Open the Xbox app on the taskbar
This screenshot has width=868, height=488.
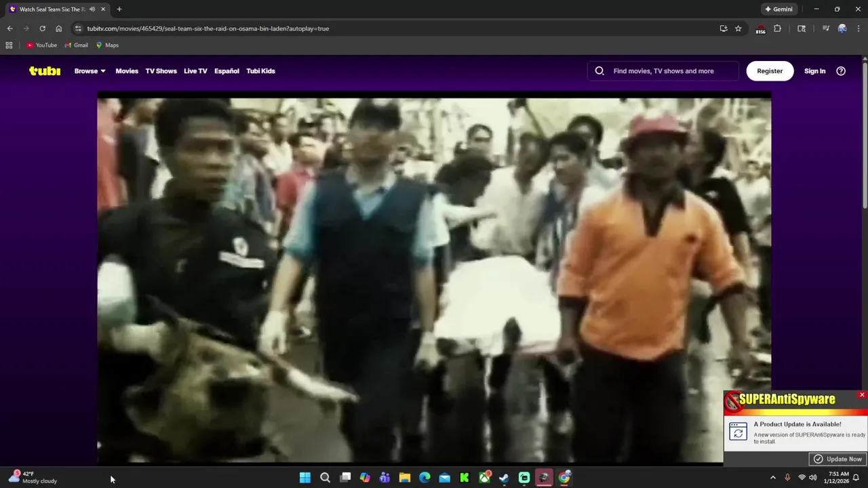tap(484, 478)
